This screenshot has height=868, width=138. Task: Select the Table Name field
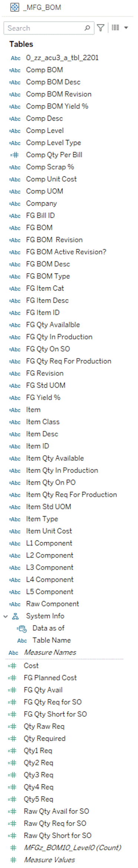pyautogui.click(x=52, y=640)
